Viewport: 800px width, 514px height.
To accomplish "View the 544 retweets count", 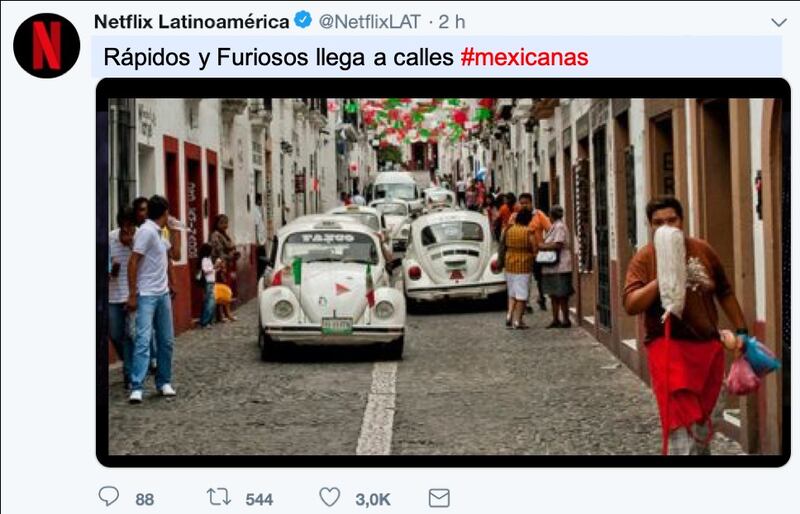I will (x=259, y=499).
